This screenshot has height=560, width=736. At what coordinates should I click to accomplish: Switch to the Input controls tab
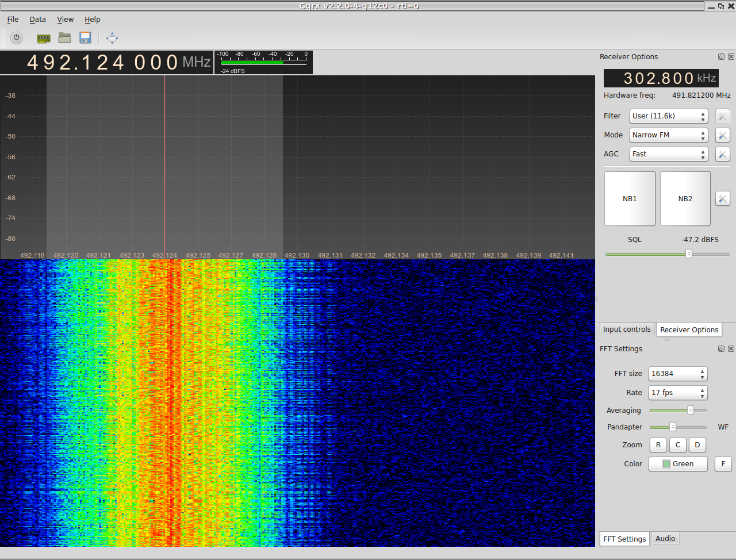627,329
